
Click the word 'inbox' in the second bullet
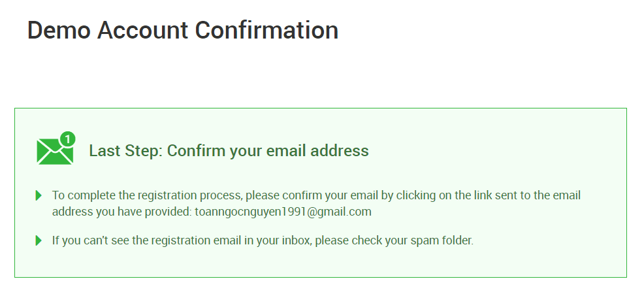pyautogui.click(x=297, y=240)
